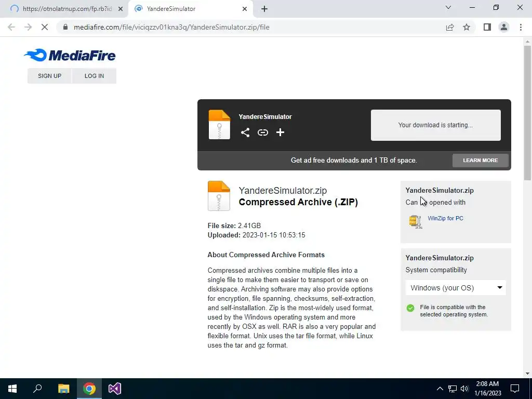
Task: Click 'Compressed Archive (.ZIP)' label
Action: (298, 202)
